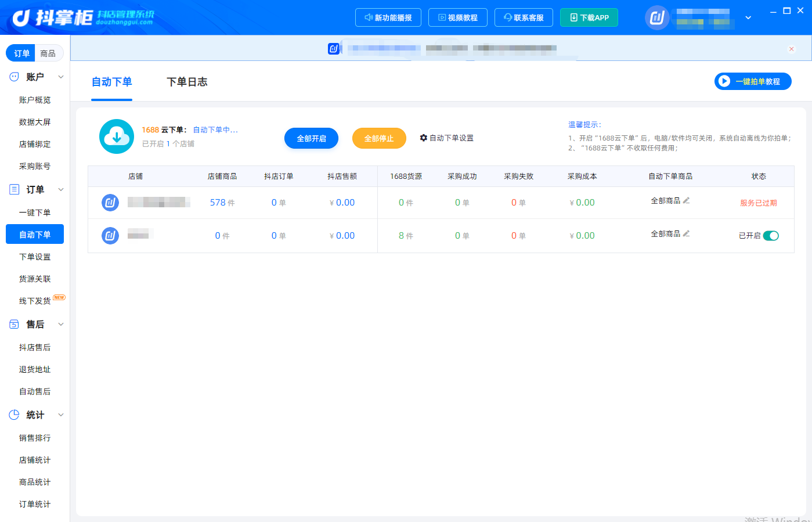
Task: Click the 全部开启 button
Action: (311, 138)
